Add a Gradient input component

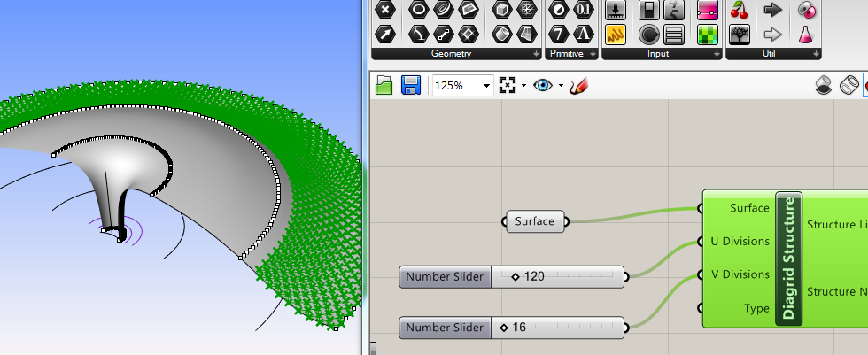click(708, 9)
